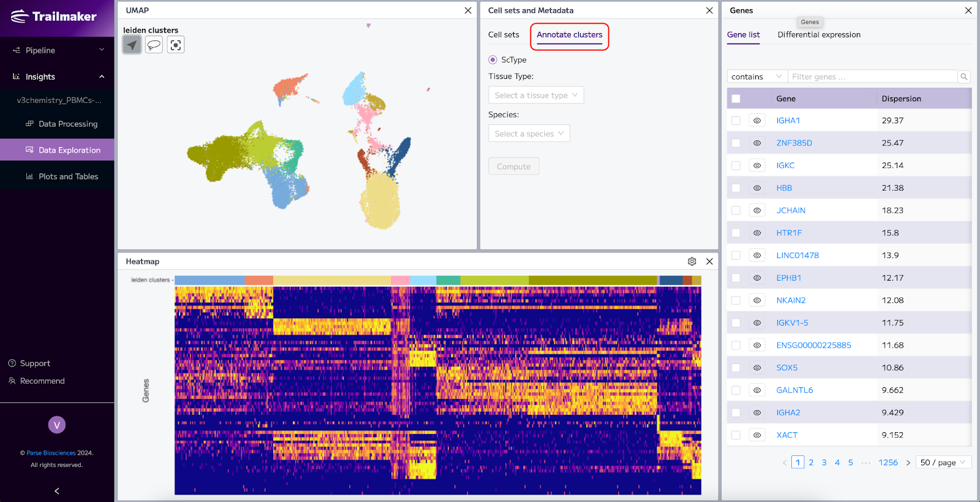Go to gene list page 2
This screenshot has height=502, width=980.
click(x=811, y=463)
